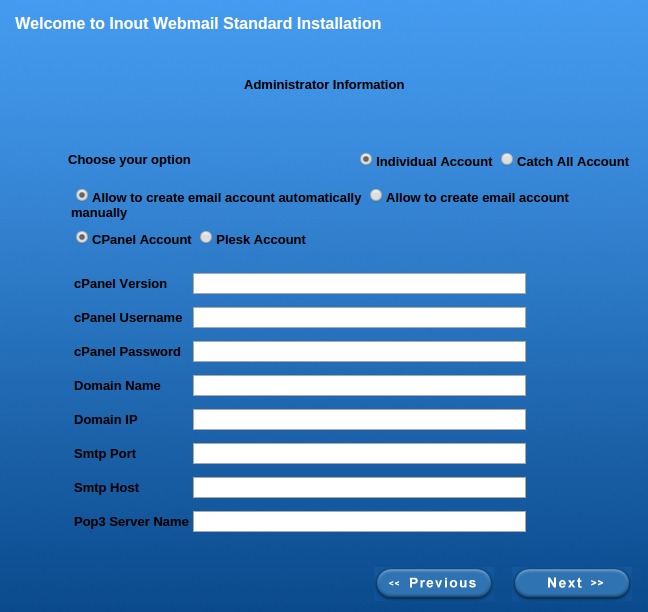
Task: Click the 'Domain Name' label text
Action: tap(117, 386)
